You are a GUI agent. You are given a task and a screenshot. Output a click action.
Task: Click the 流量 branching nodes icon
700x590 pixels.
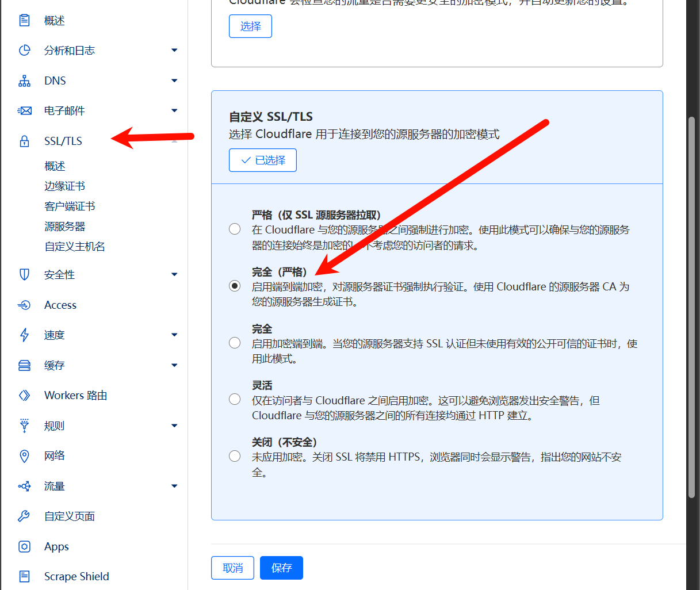(x=24, y=486)
